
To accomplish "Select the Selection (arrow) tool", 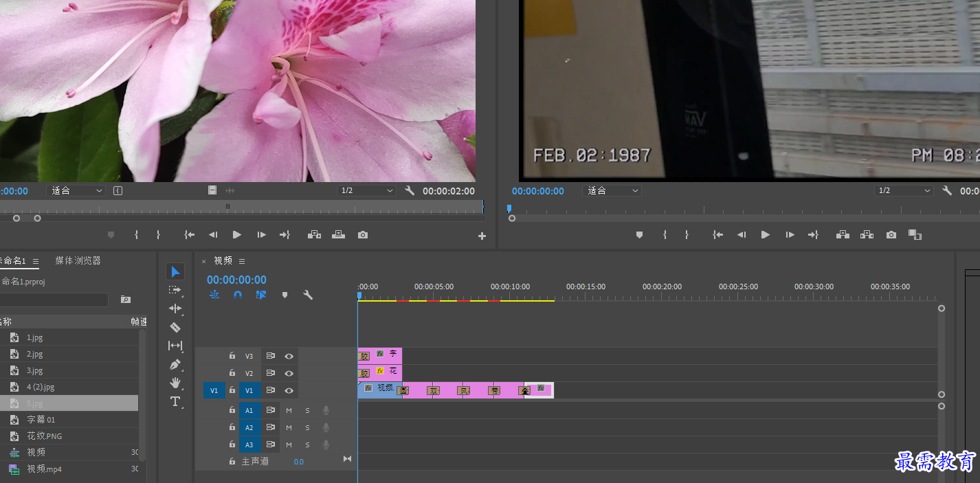I will 175,271.
